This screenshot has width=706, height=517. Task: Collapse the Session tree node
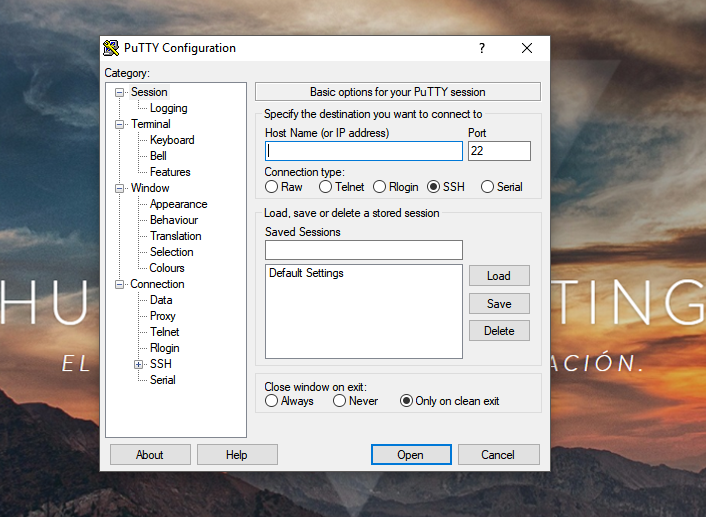pyautogui.click(x=119, y=92)
